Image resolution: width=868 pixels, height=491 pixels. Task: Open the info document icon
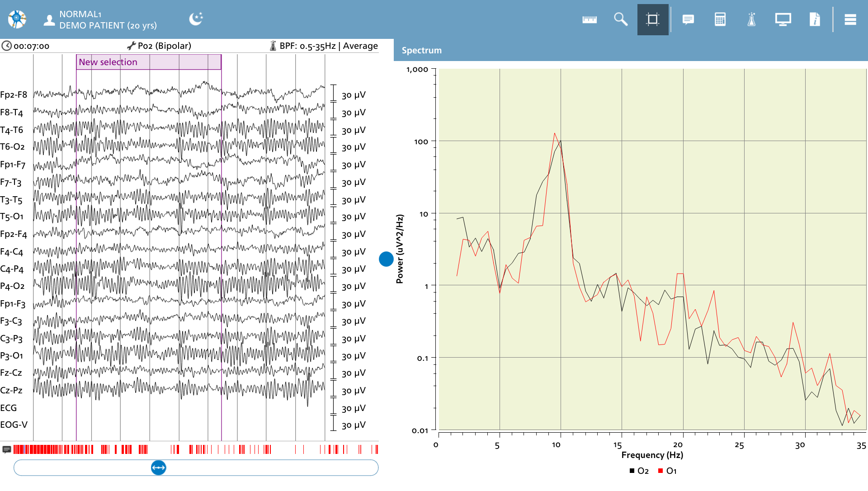click(x=815, y=19)
